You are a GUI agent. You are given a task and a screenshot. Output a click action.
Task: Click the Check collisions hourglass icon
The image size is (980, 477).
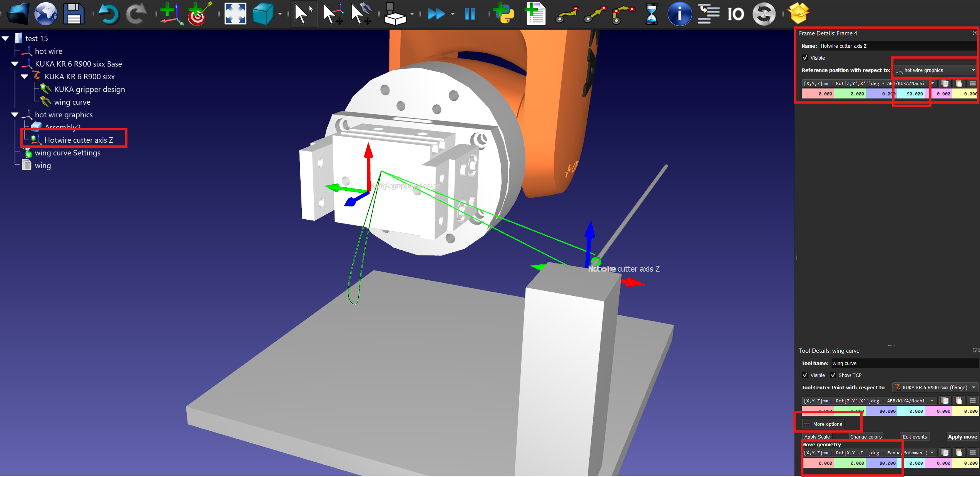click(x=651, y=14)
